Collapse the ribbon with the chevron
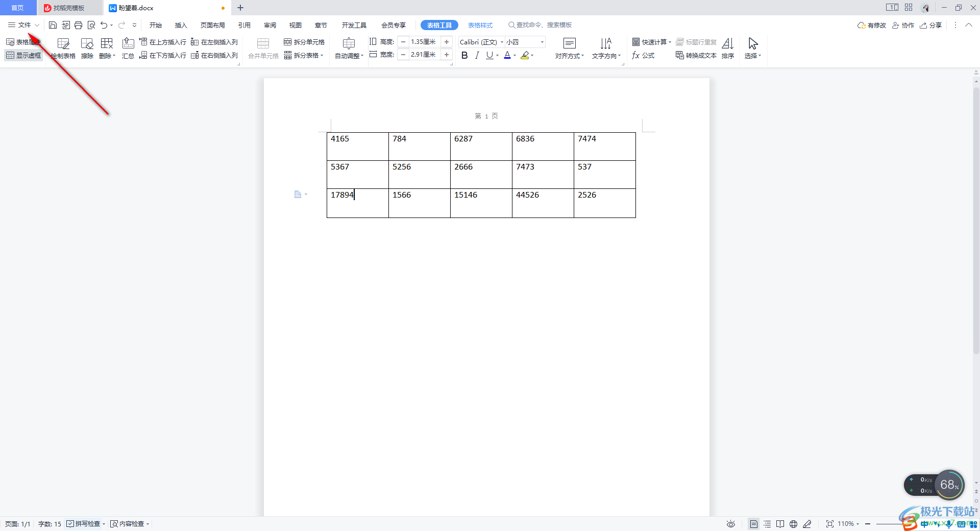 [x=969, y=25]
